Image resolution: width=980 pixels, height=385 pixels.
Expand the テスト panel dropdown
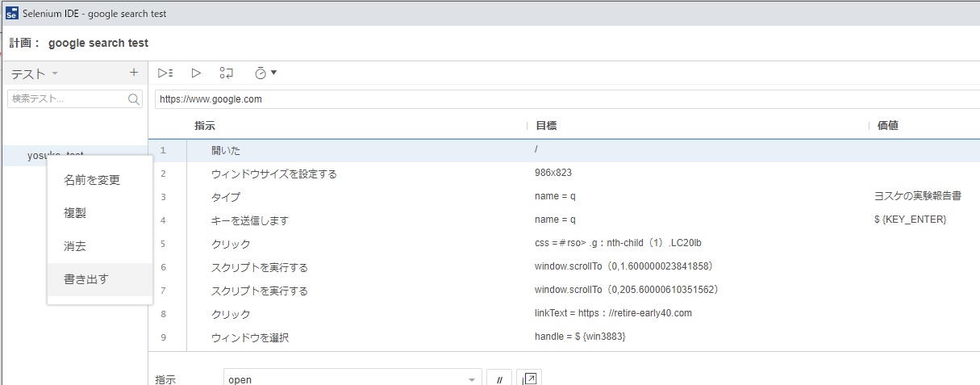point(55,73)
